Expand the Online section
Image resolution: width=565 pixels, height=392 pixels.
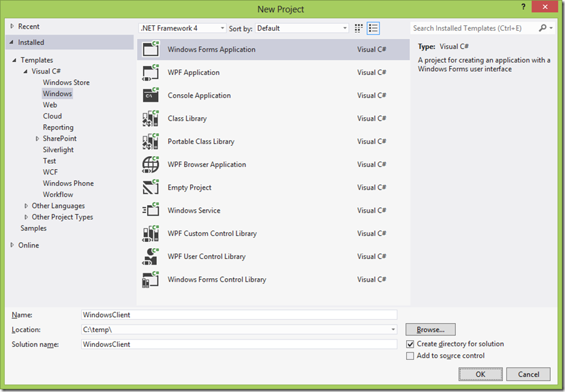[x=12, y=245]
